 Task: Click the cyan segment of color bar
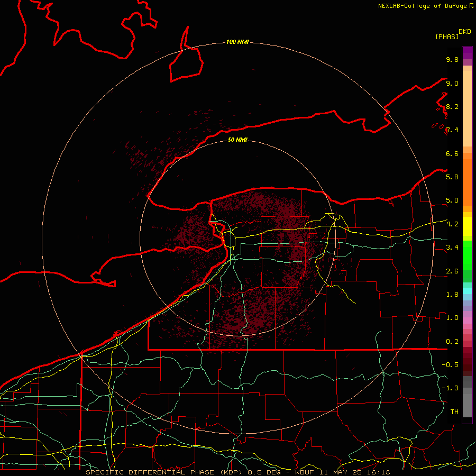(x=467, y=291)
